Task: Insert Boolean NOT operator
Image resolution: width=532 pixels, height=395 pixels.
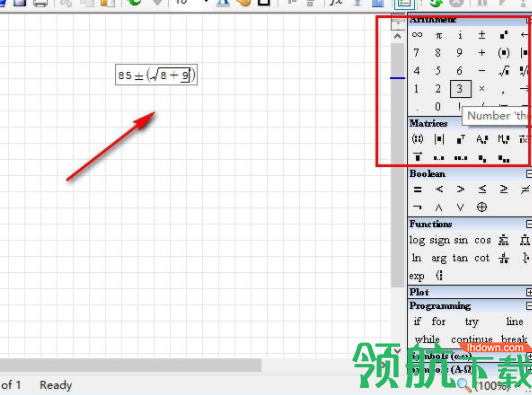Action: [x=417, y=207]
